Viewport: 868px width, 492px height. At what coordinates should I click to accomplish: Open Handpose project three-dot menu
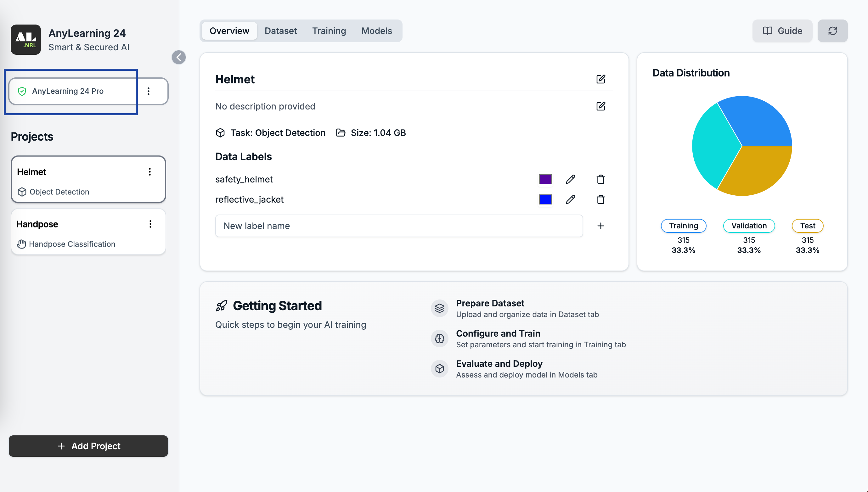pyautogui.click(x=150, y=224)
